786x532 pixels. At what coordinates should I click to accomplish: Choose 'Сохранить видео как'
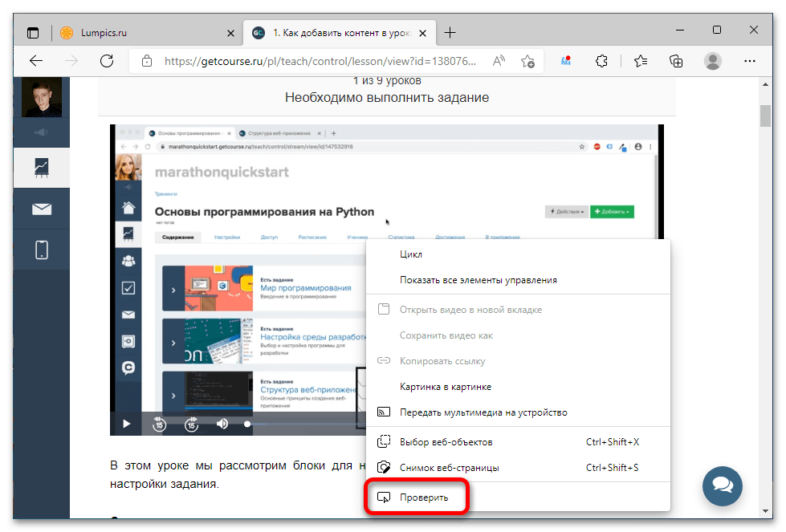point(519,335)
